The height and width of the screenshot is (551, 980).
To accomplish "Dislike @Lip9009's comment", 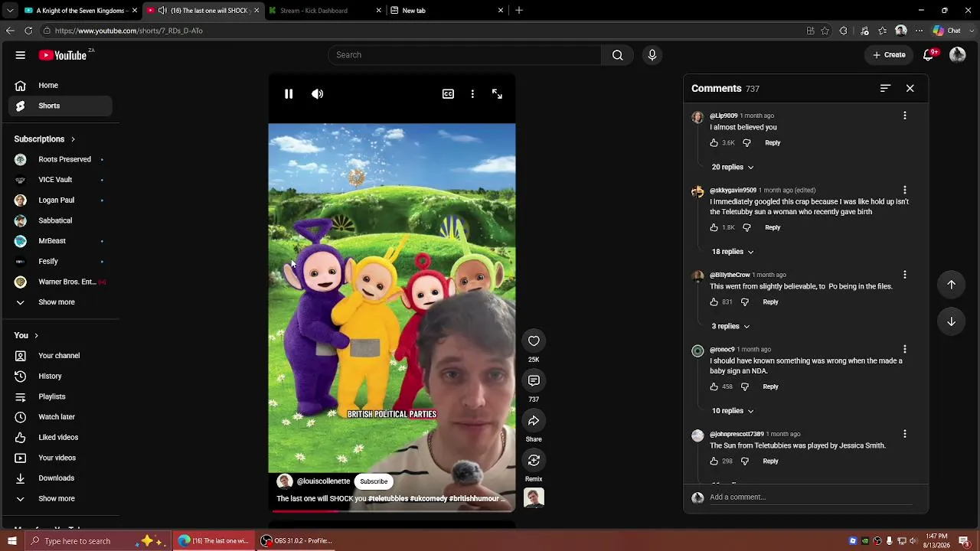I will click(x=747, y=143).
